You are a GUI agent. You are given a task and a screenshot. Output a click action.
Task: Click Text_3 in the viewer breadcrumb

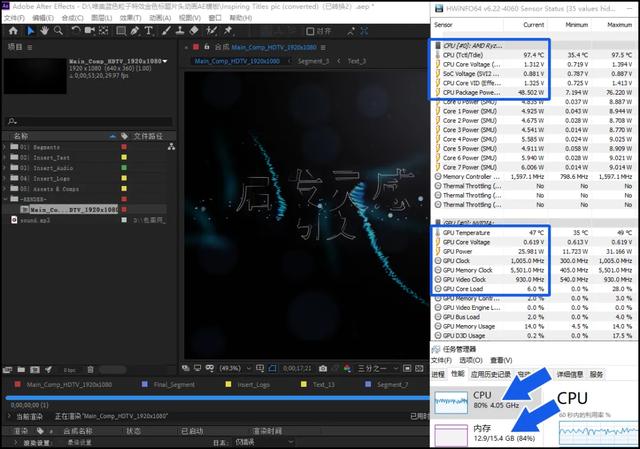[357, 61]
